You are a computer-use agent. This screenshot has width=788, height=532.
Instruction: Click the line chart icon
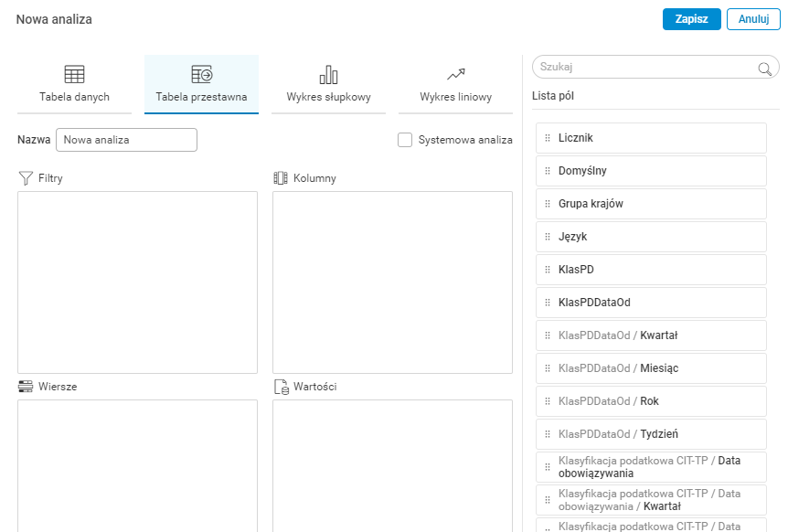click(x=455, y=74)
